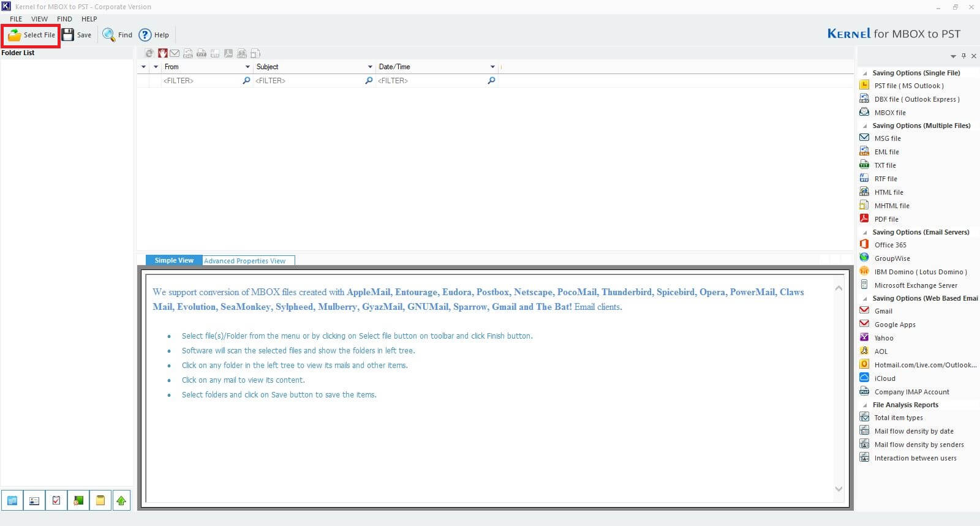Collapse Saving Options (Multiple Files) section
The image size is (980, 526).
865,126
